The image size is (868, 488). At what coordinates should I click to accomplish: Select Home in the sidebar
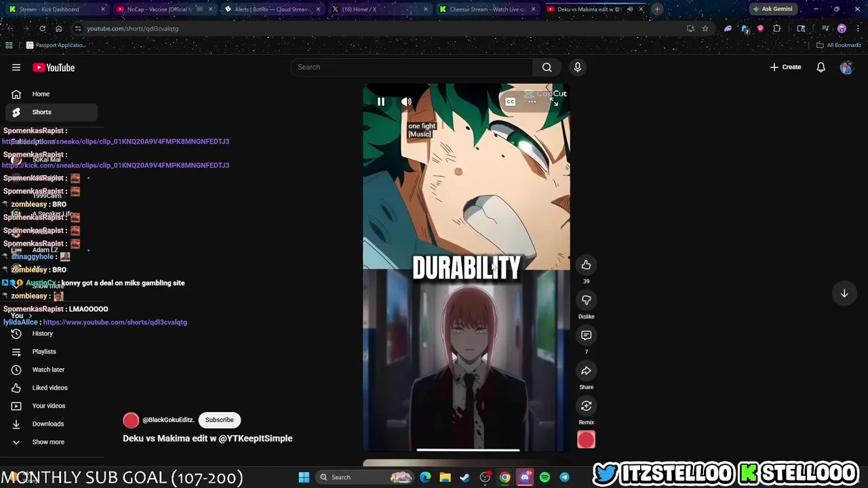click(51, 94)
